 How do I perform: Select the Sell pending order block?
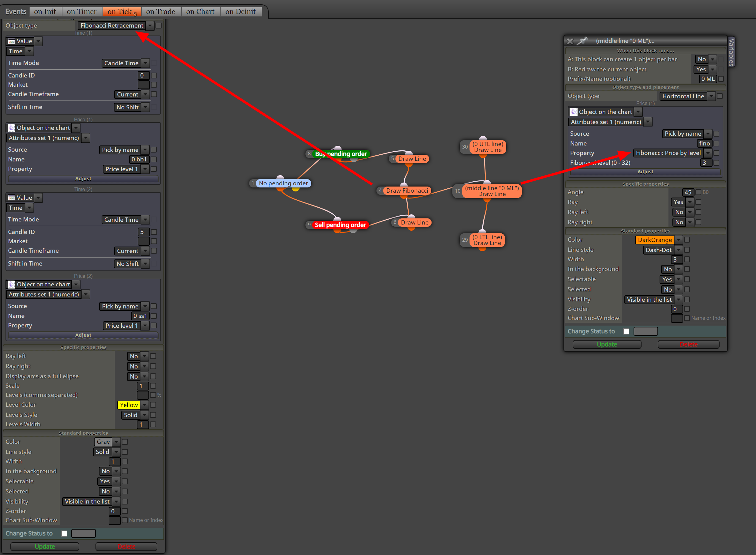point(340,225)
